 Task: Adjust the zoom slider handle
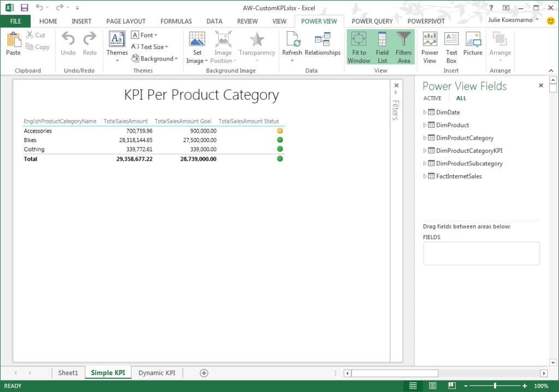coord(495,385)
